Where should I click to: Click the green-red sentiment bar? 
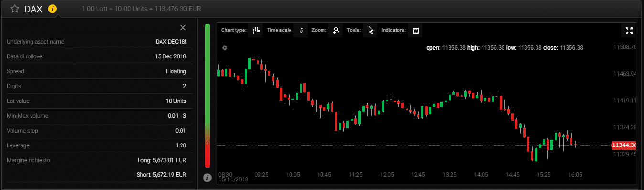(x=207, y=95)
